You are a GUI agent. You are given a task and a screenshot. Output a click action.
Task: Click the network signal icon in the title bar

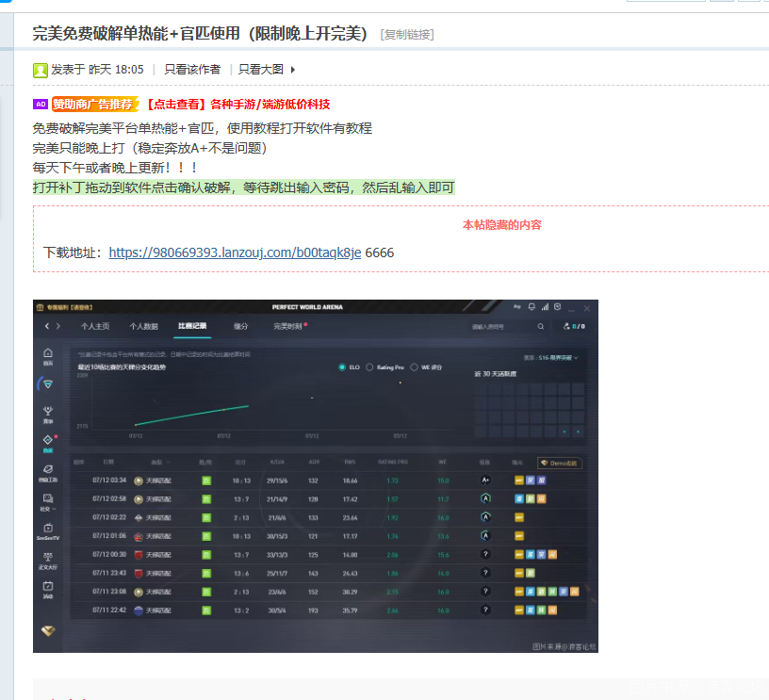tap(544, 306)
